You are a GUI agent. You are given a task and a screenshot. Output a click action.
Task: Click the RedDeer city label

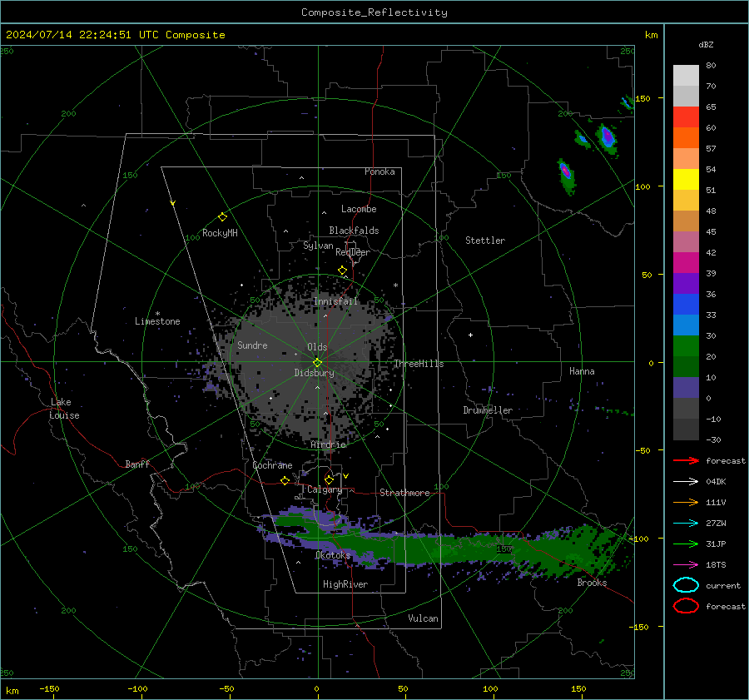coord(353,252)
